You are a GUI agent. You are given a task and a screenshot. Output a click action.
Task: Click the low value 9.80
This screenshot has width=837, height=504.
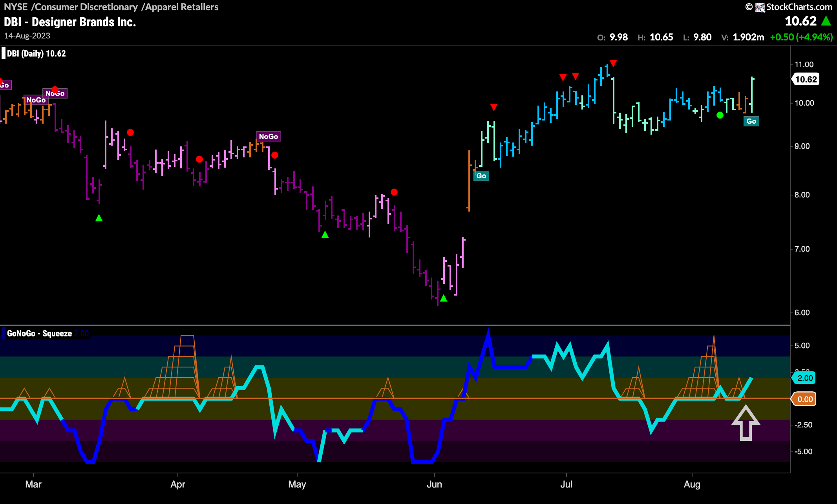tap(702, 37)
